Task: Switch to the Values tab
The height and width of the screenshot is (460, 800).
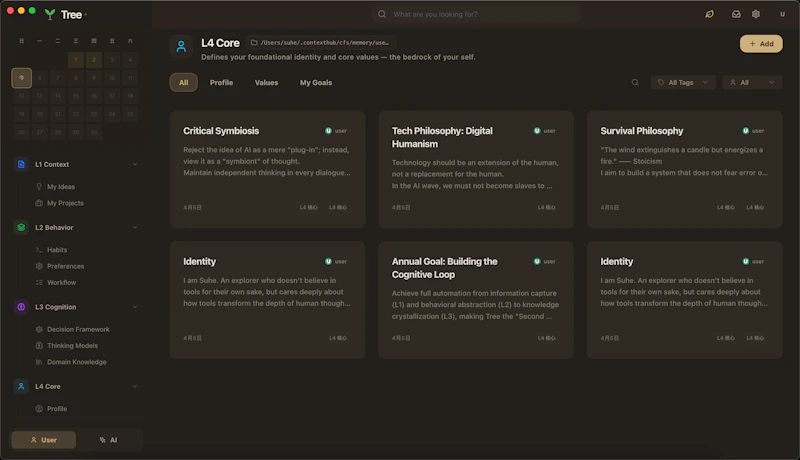Action: pos(266,83)
